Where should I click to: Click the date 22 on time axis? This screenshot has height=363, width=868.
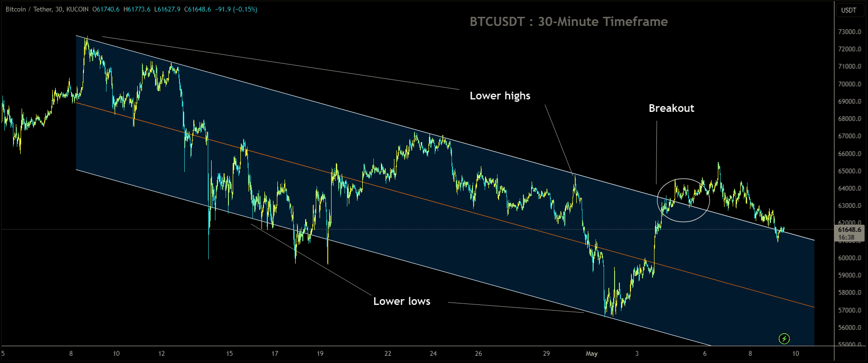[388, 353]
